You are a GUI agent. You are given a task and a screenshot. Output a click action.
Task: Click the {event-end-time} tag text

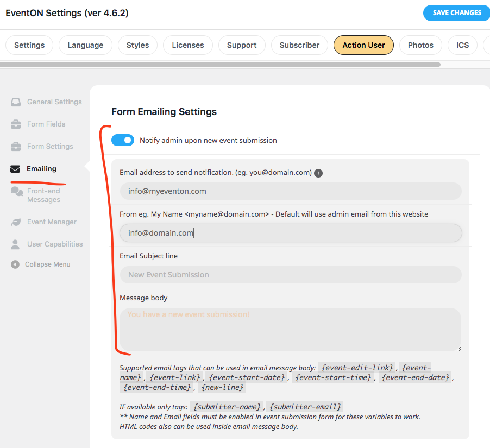[157, 387]
